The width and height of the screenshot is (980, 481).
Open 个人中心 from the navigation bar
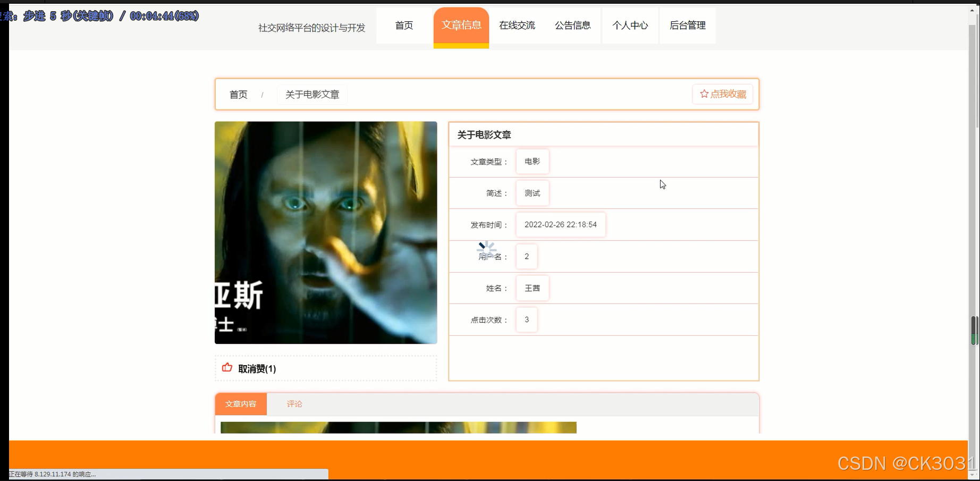pos(630,25)
